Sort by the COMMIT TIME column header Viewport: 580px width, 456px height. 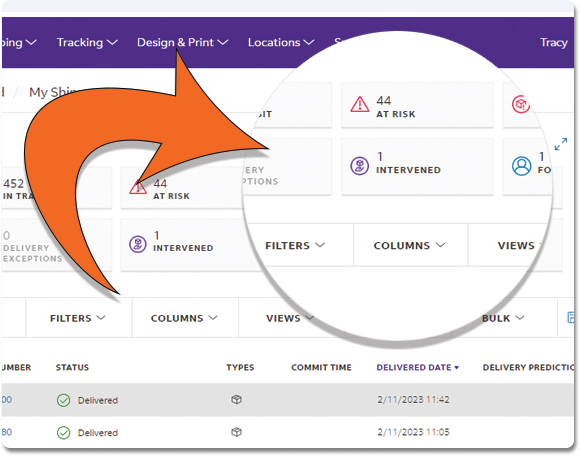tap(321, 367)
